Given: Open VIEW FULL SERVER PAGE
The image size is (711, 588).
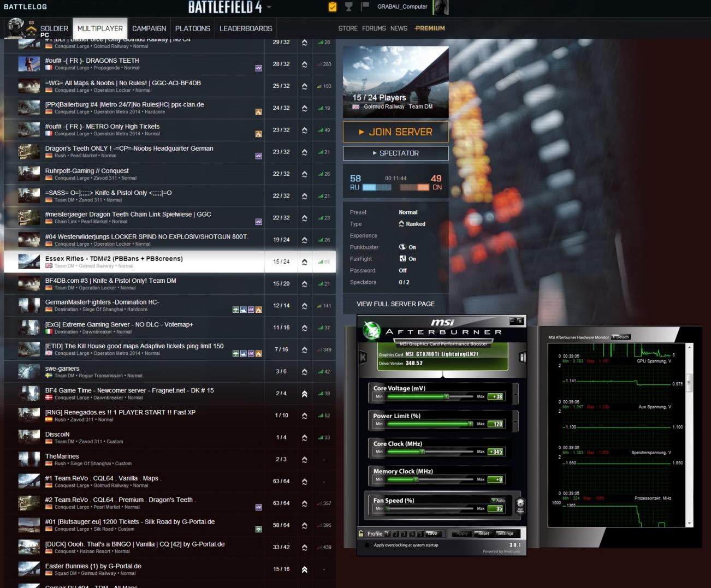Looking at the screenshot, I should click(x=396, y=304).
